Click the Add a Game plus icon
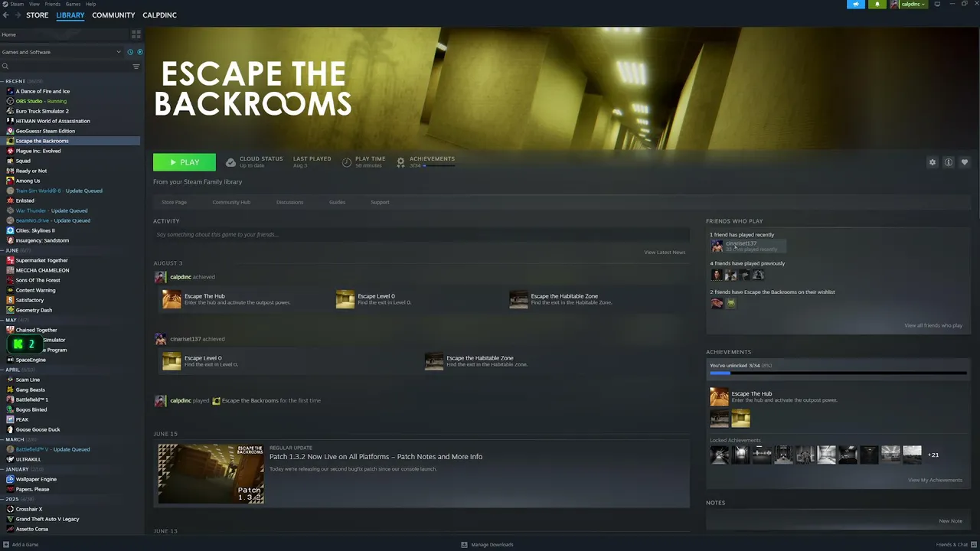980x551 pixels. [x=6, y=545]
